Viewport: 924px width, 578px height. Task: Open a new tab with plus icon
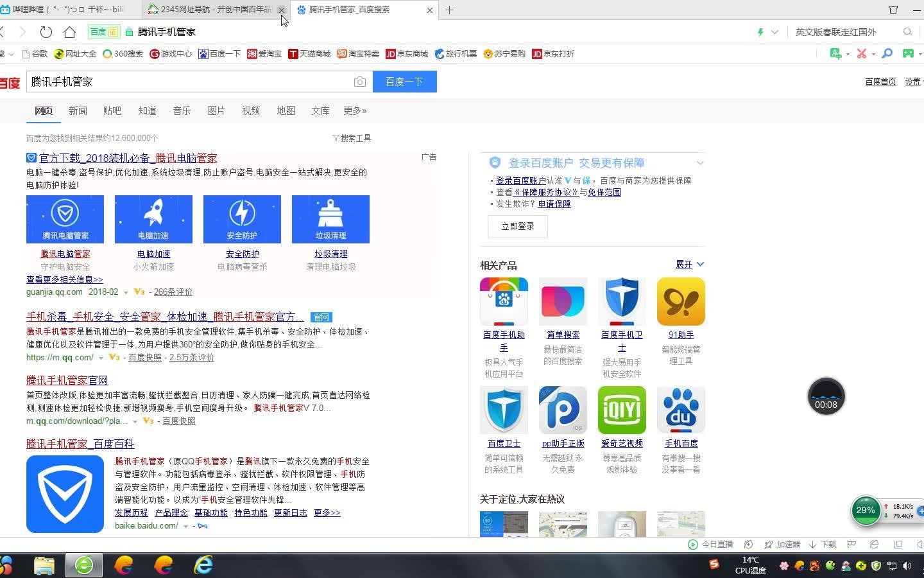pos(449,10)
